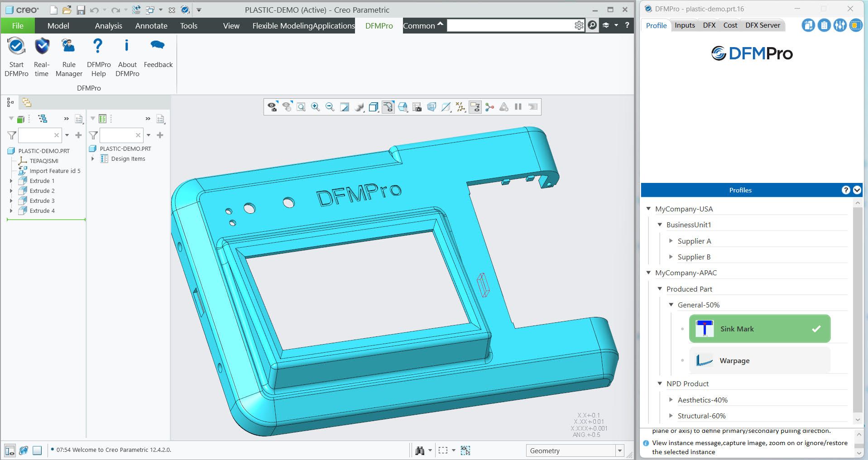
Task: Toggle Spin Center display icon
Action: [489, 107]
